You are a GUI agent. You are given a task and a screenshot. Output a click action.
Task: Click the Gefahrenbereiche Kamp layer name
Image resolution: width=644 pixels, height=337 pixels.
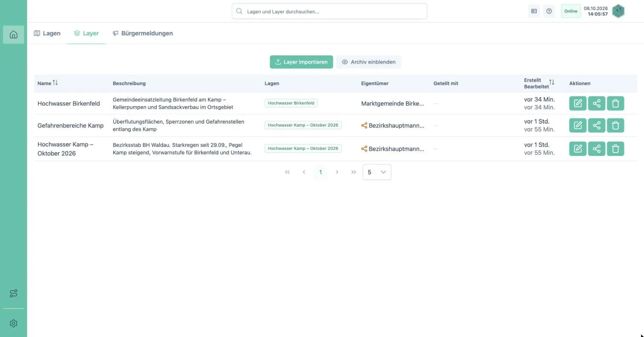tap(71, 125)
